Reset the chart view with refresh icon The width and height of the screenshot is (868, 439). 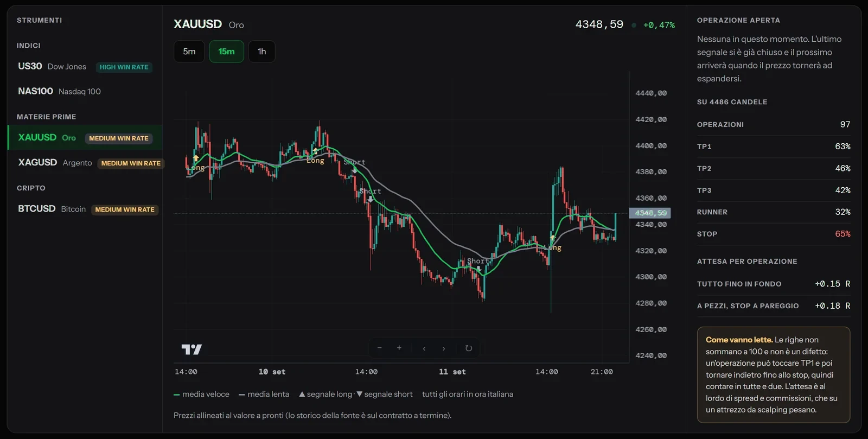pyautogui.click(x=469, y=348)
